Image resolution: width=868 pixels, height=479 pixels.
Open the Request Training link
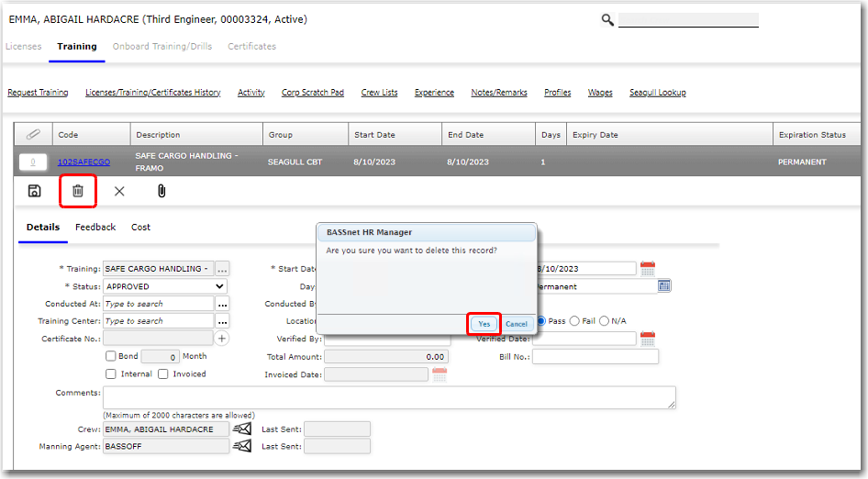38,93
